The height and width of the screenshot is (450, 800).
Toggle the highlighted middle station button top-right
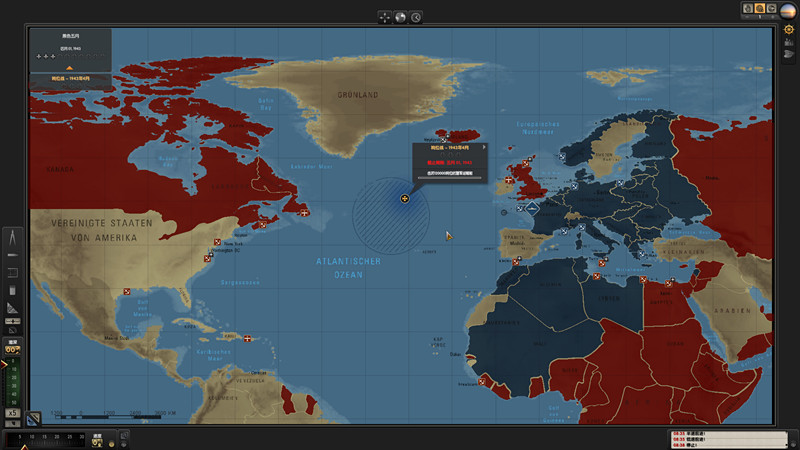pos(759,9)
